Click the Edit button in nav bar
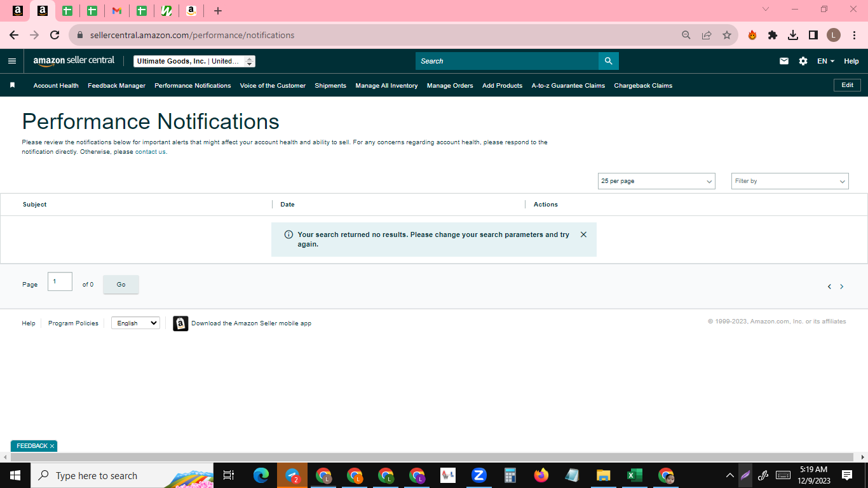The width and height of the screenshot is (868, 488). (847, 85)
